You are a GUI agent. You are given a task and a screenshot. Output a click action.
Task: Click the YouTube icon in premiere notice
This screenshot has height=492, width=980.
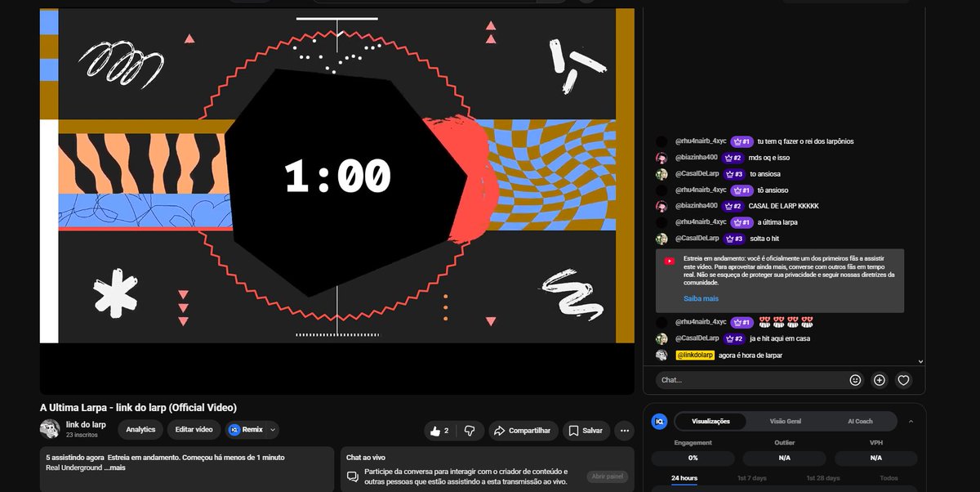coord(670,261)
